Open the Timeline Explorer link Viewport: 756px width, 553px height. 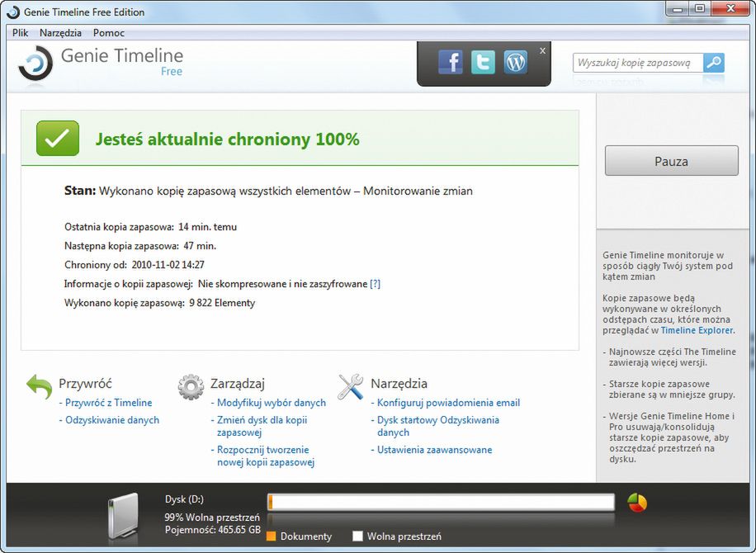(x=697, y=330)
